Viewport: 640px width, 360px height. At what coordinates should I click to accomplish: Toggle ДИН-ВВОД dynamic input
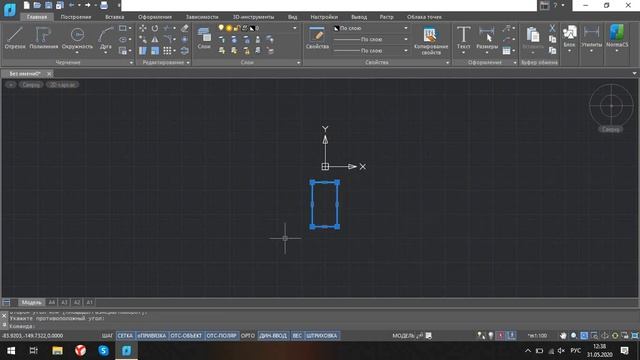pyautogui.click(x=273, y=336)
